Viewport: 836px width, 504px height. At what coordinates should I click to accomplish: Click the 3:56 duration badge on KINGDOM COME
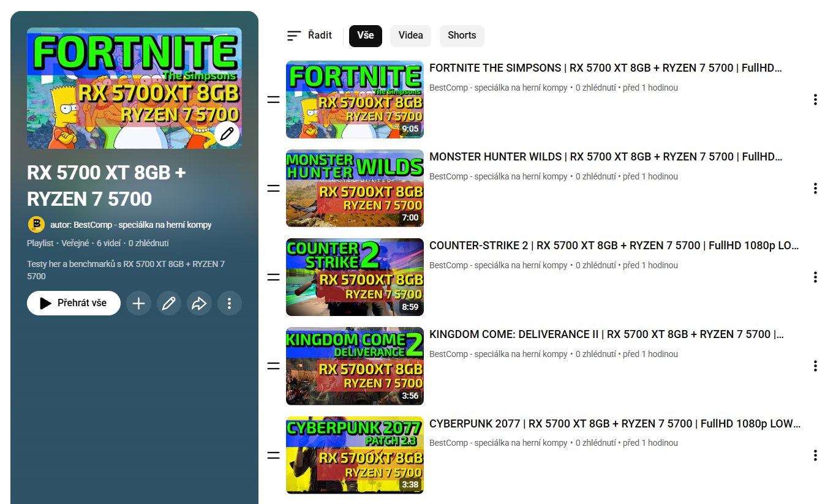410,396
